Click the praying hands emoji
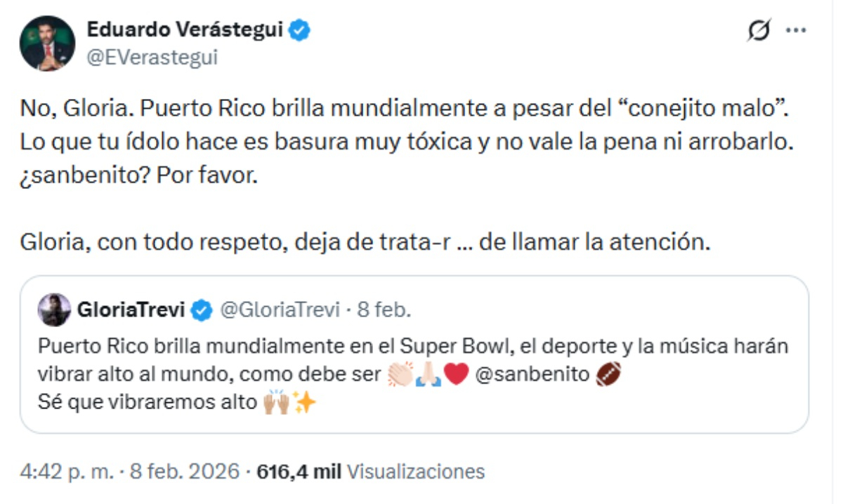This screenshot has width=843, height=504. tap(427, 372)
